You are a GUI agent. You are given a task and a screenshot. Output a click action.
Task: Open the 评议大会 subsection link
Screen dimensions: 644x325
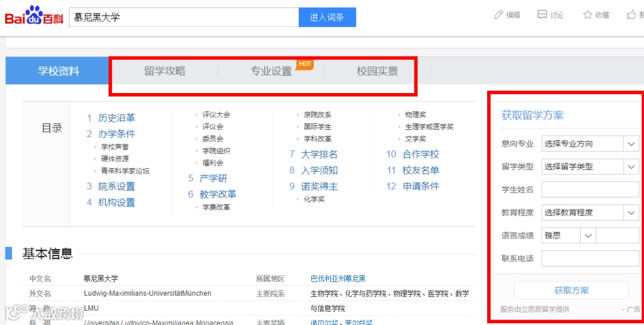pos(216,114)
